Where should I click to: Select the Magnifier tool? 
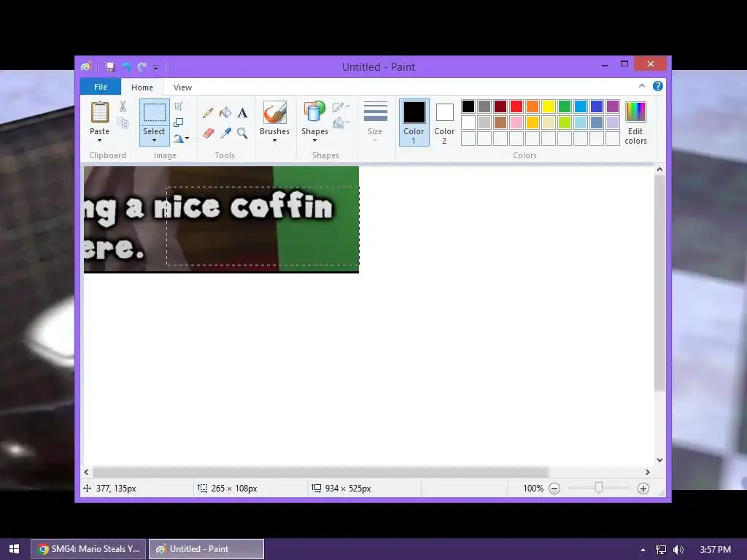click(242, 133)
